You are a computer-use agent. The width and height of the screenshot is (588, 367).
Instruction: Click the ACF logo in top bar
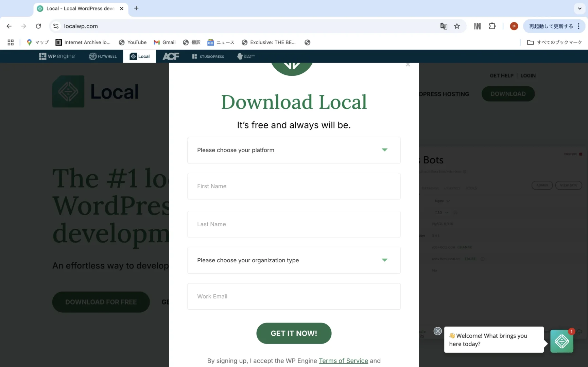171,56
